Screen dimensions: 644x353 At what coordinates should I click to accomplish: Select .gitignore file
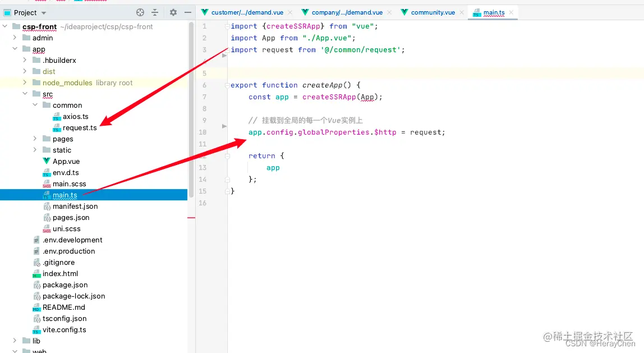59,262
